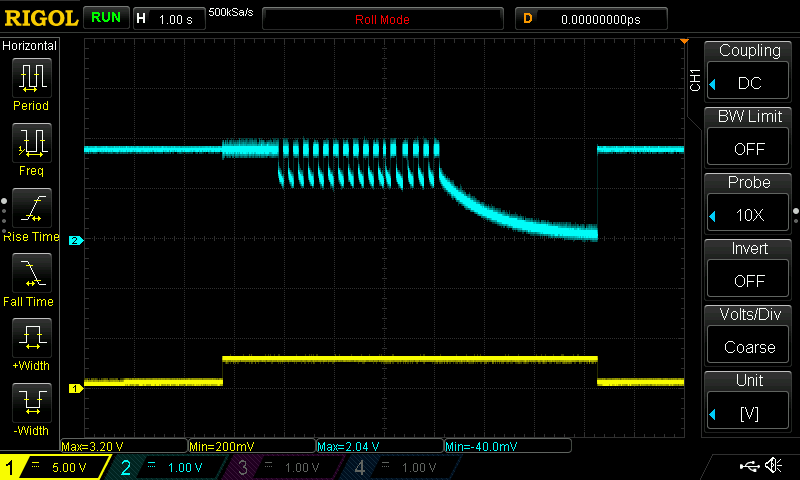Screen dimensions: 800x480
Task: Click the Probe menu label
Action: tap(748, 182)
